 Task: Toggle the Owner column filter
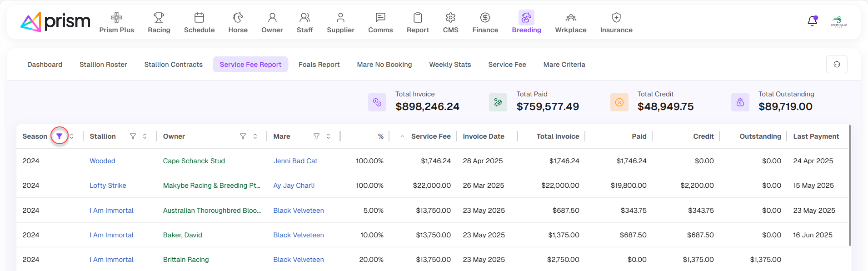click(243, 136)
